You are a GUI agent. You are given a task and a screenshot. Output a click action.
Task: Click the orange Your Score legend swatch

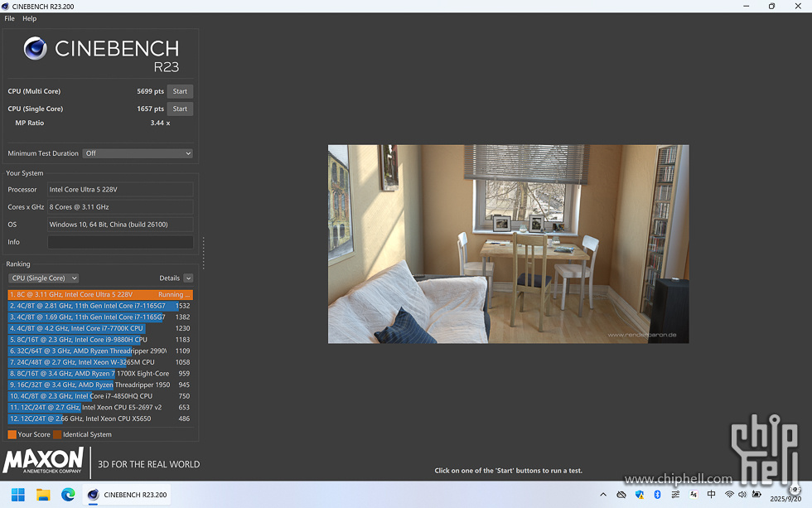point(12,435)
